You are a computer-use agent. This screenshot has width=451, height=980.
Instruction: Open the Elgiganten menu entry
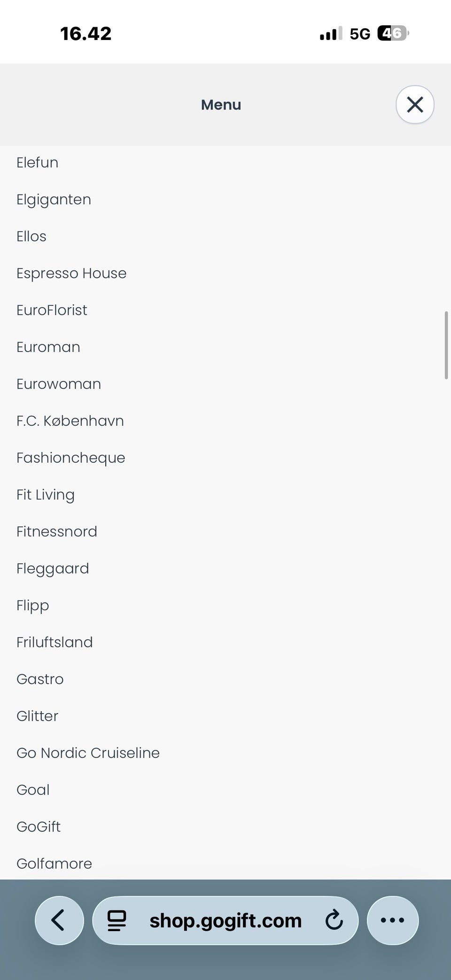click(x=54, y=200)
